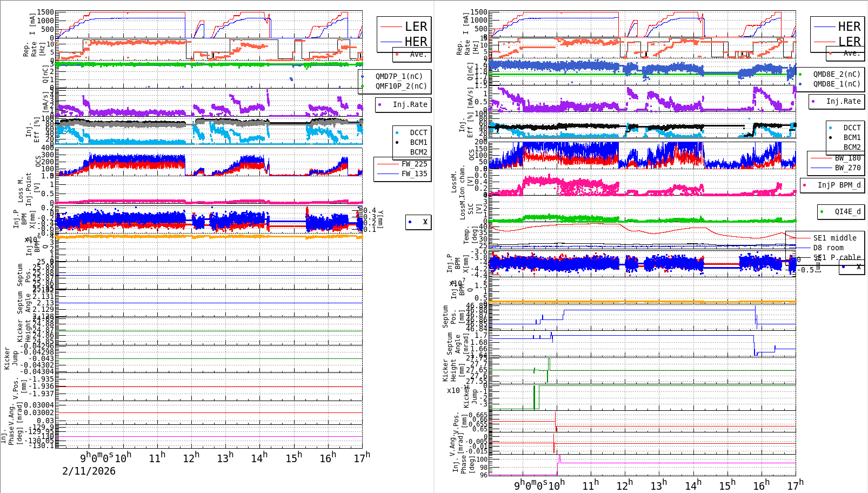Select the QMF10P_2(nC) legend label
This screenshot has width=868, height=493.
click(401, 86)
